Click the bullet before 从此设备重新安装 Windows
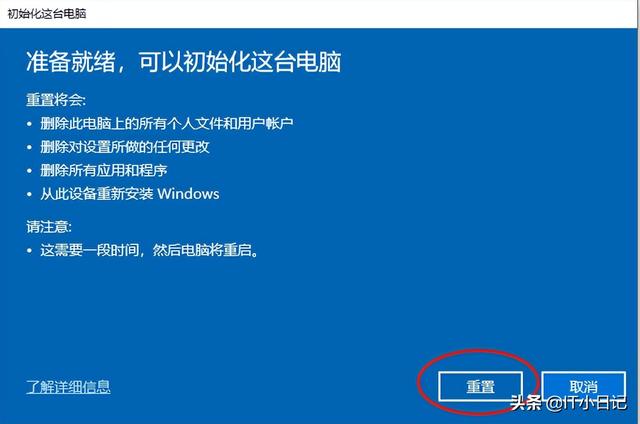This screenshot has width=640, height=424. pyautogui.click(x=29, y=194)
